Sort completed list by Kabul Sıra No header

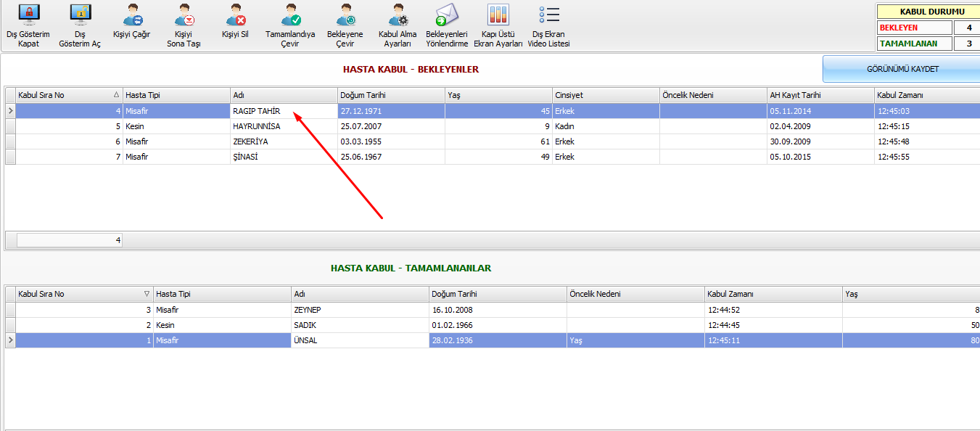(80, 294)
